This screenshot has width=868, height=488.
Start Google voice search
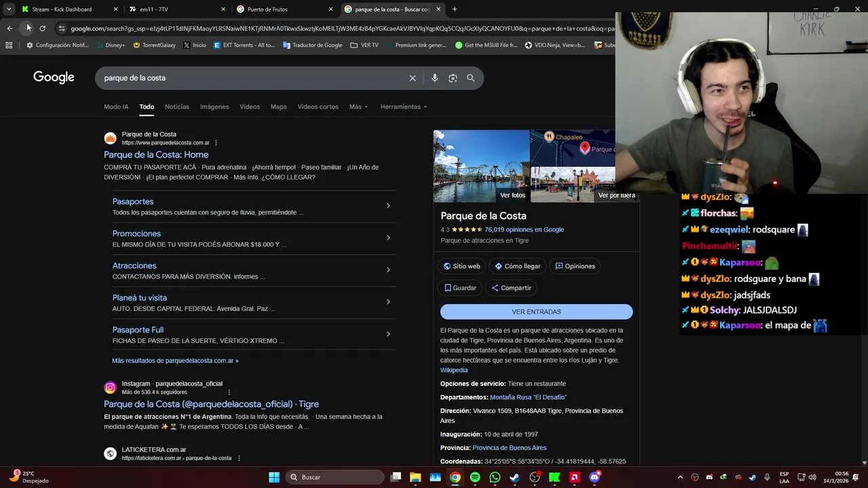click(x=435, y=78)
